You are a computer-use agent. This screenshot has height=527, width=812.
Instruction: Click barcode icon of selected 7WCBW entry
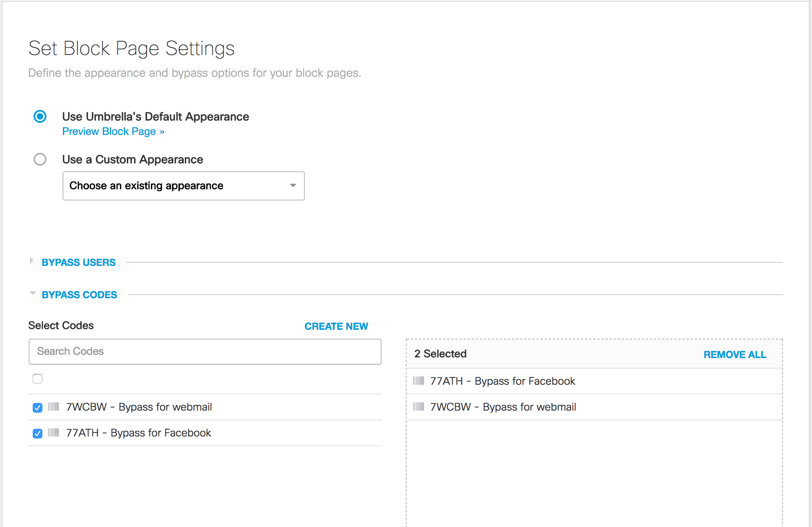[x=419, y=407]
